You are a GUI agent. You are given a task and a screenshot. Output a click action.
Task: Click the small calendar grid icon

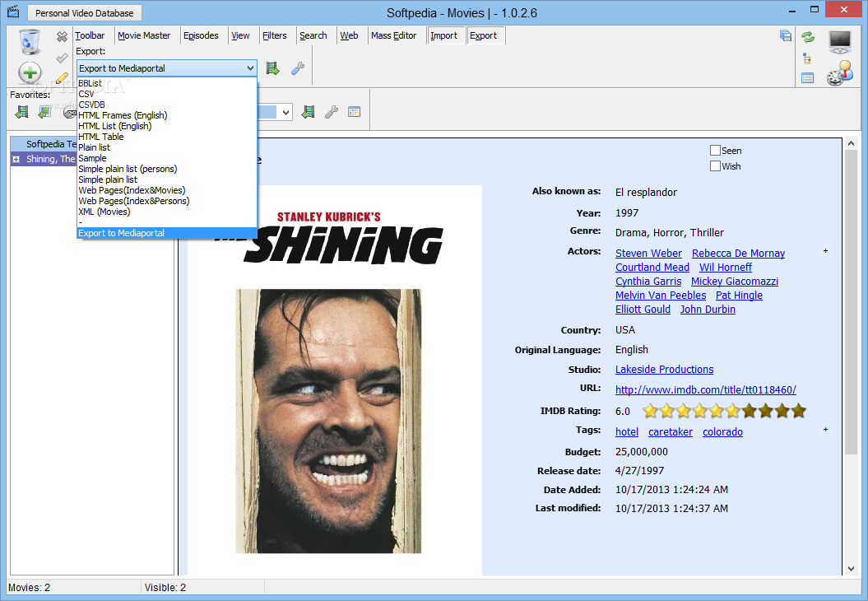[355, 112]
